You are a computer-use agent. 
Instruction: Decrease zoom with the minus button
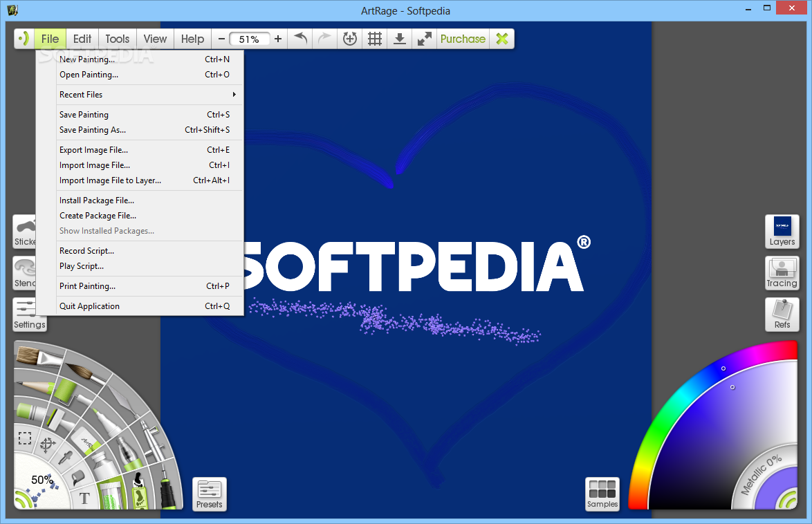click(x=221, y=39)
